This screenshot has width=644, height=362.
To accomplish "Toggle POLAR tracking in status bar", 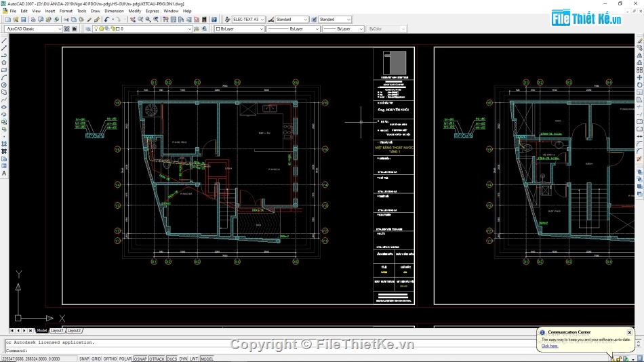I will 125,359.
